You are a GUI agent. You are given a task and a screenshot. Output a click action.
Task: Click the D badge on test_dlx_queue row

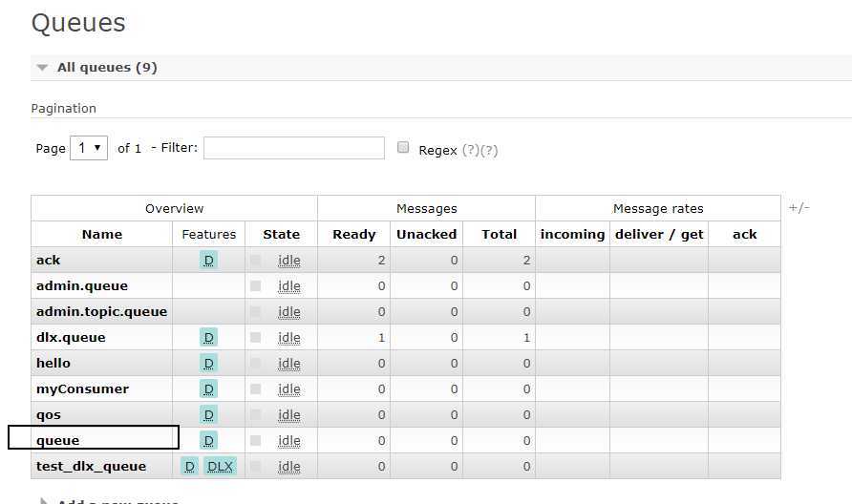click(189, 466)
